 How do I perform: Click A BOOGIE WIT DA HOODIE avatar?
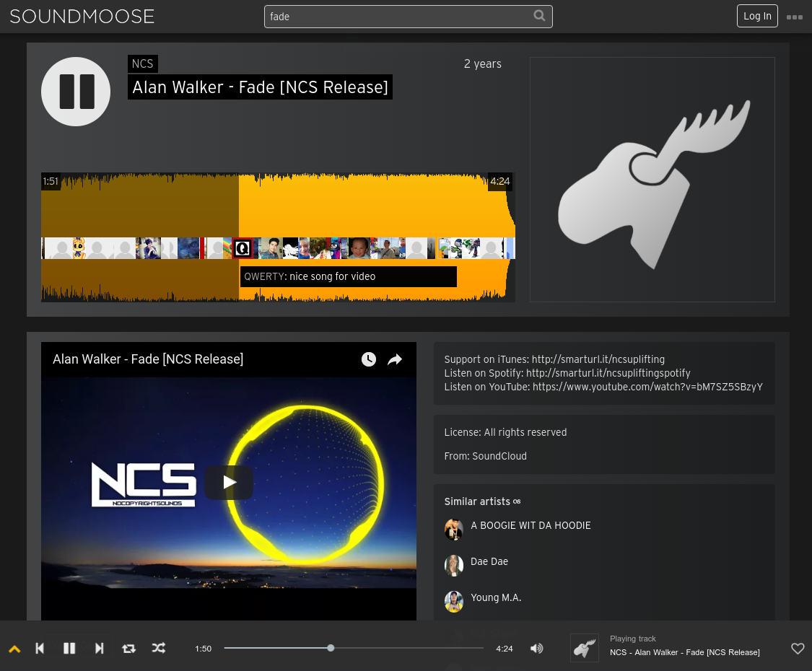coord(454,529)
